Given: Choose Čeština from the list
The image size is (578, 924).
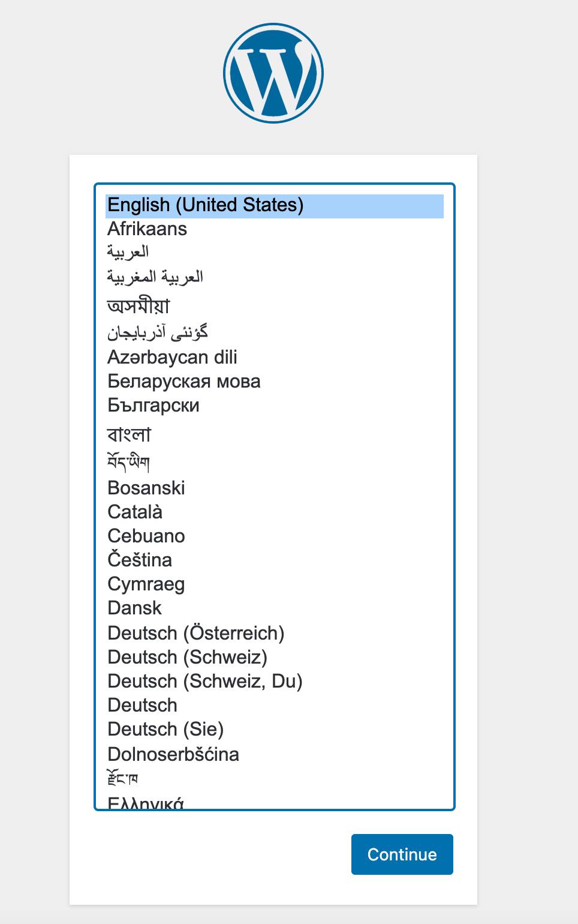Looking at the screenshot, I should point(139,560).
